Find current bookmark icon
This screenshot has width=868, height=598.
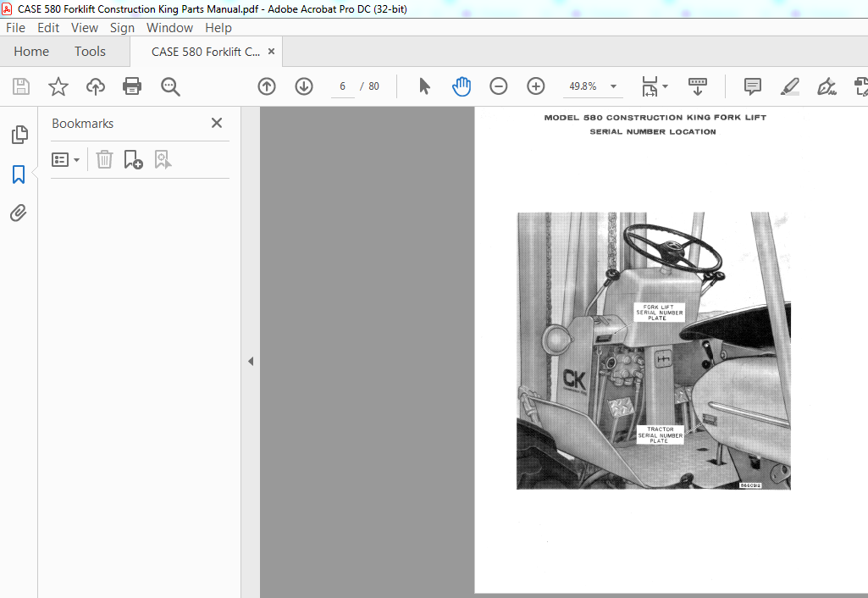point(163,160)
